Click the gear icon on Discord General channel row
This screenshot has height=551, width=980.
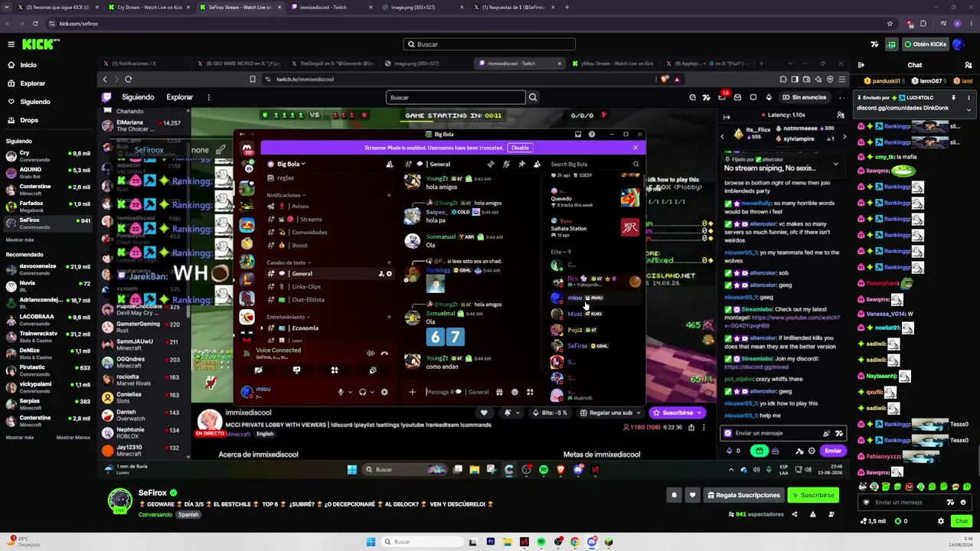click(389, 274)
